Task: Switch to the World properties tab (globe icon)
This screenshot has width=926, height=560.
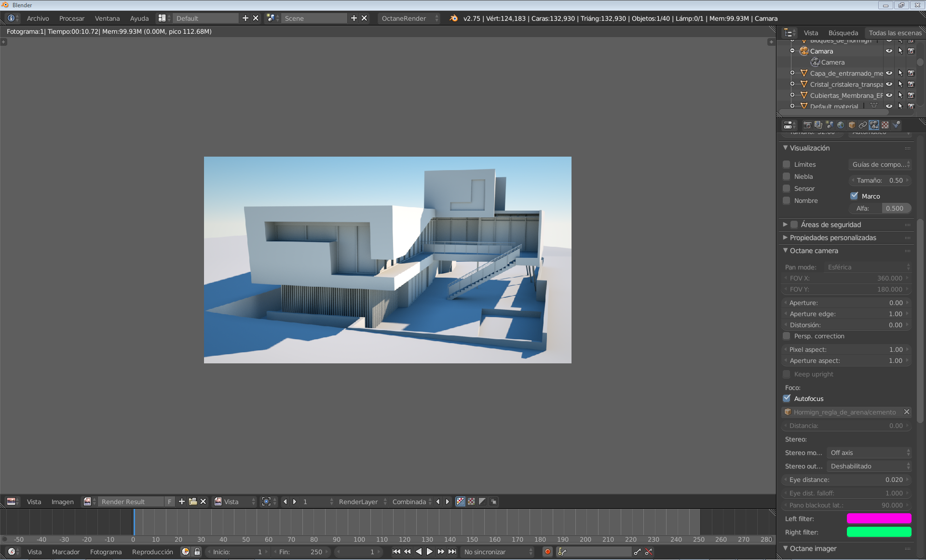Action: click(841, 125)
